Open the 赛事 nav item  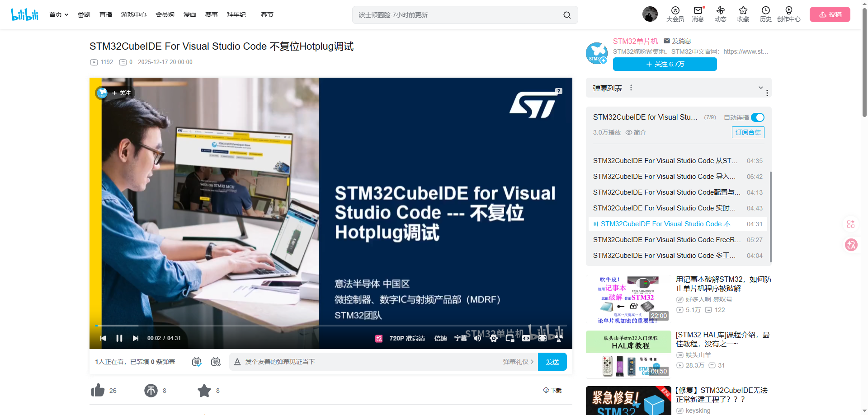(x=212, y=14)
